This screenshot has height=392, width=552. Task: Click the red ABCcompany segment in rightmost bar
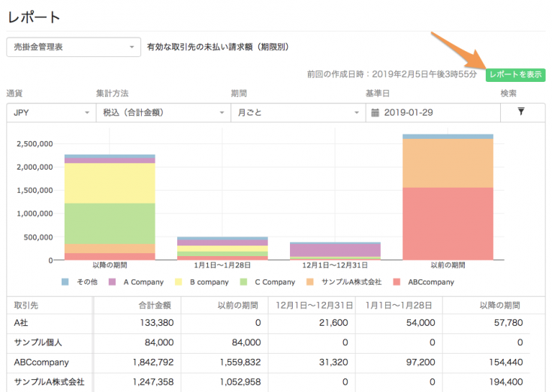point(448,223)
